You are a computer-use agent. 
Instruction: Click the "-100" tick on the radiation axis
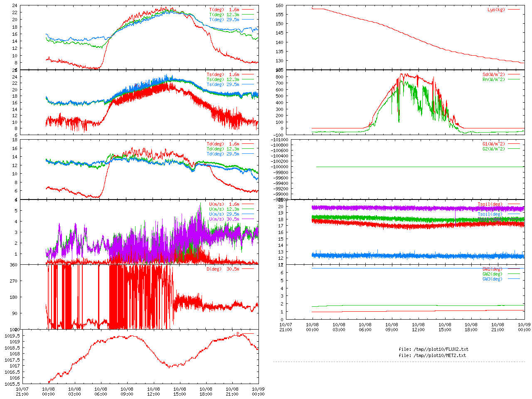click(x=278, y=135)
